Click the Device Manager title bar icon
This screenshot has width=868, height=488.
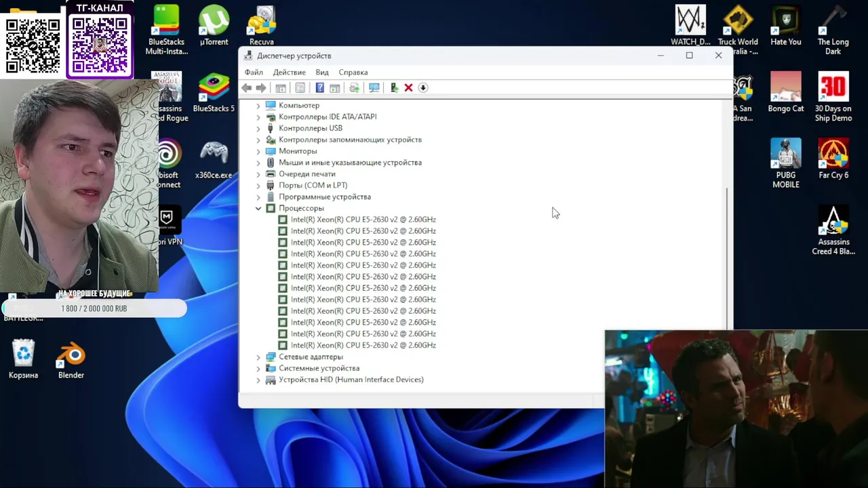[248, 56]
